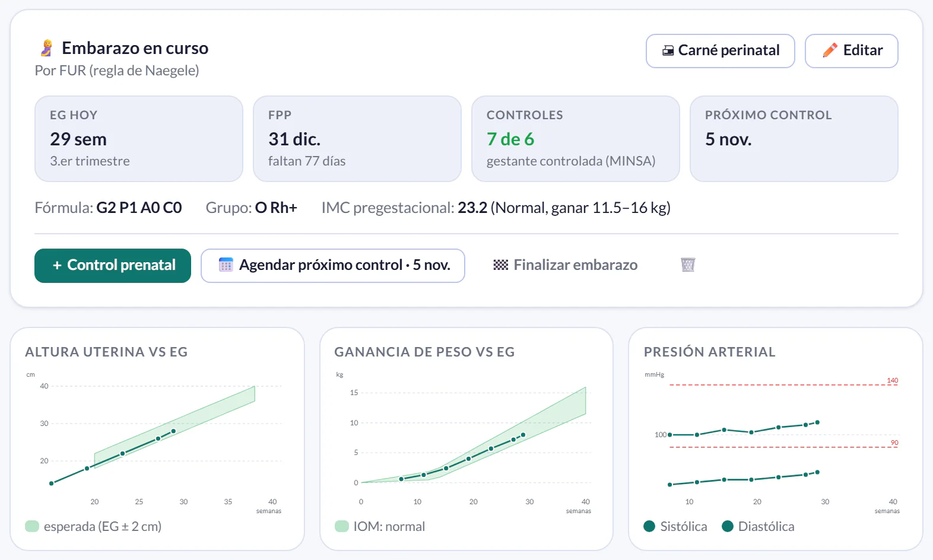
Task: Open the Próximo control card
Action: [794, 139]
